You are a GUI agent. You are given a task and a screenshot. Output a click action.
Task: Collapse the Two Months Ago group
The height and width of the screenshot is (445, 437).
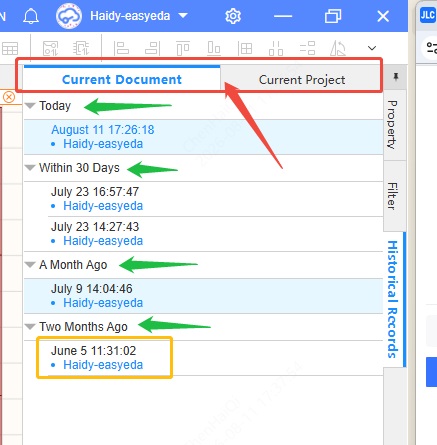coord(30,327)
